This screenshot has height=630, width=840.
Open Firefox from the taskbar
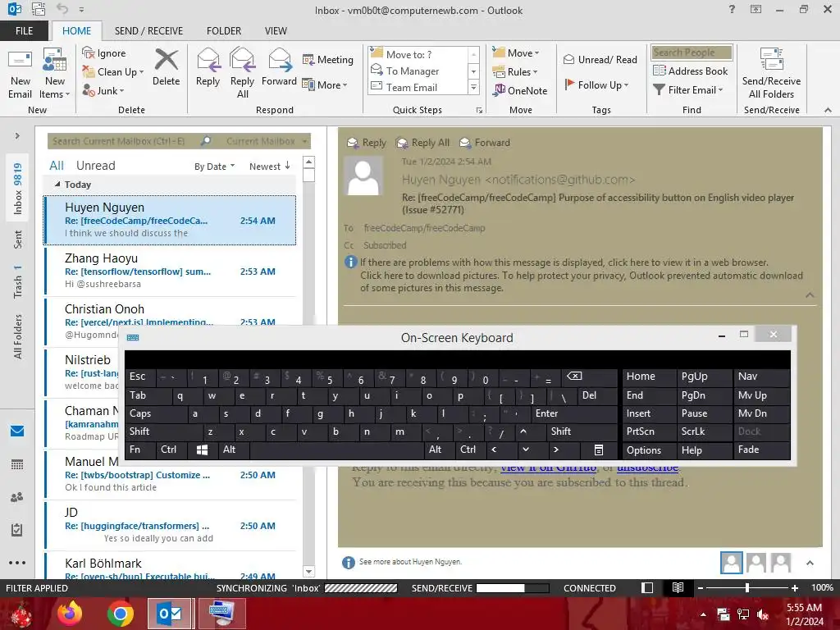click(70, 614)
